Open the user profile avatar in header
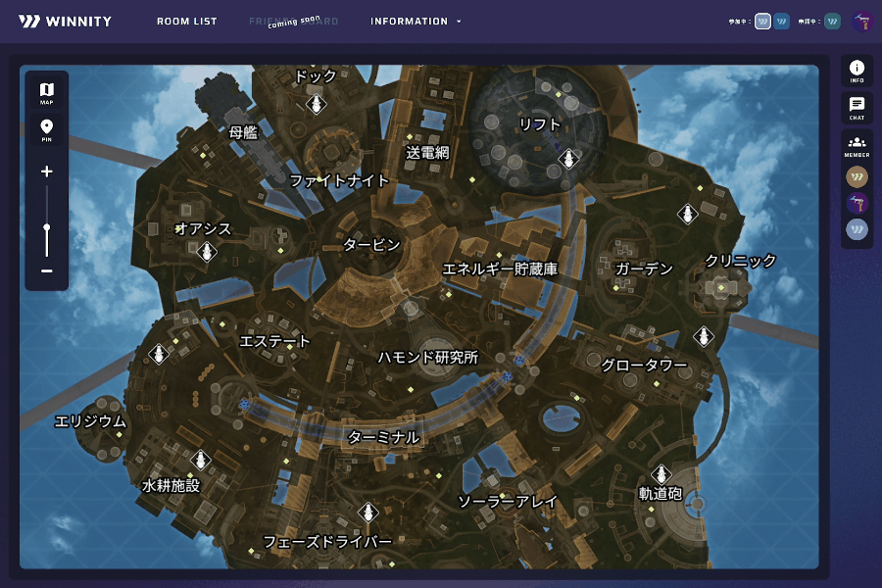 pos(862,22)
